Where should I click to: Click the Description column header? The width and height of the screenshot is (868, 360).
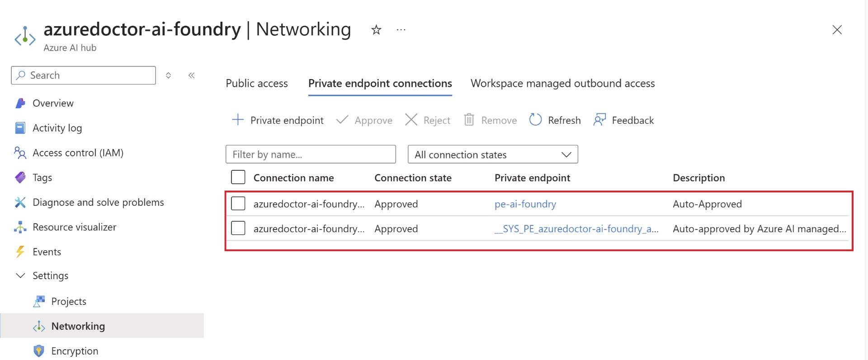click(699, 178)
